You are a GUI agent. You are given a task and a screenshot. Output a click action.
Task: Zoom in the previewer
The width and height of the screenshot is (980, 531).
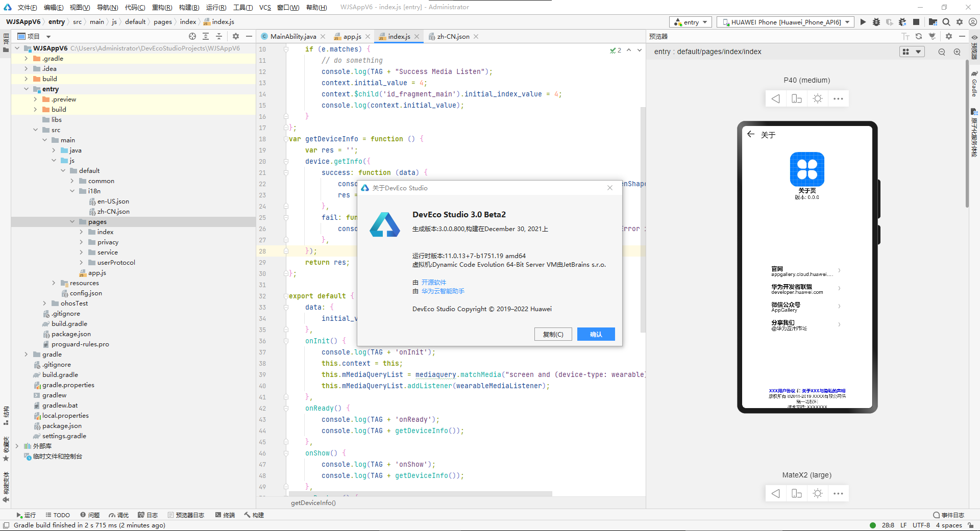(x=957, y=52)
